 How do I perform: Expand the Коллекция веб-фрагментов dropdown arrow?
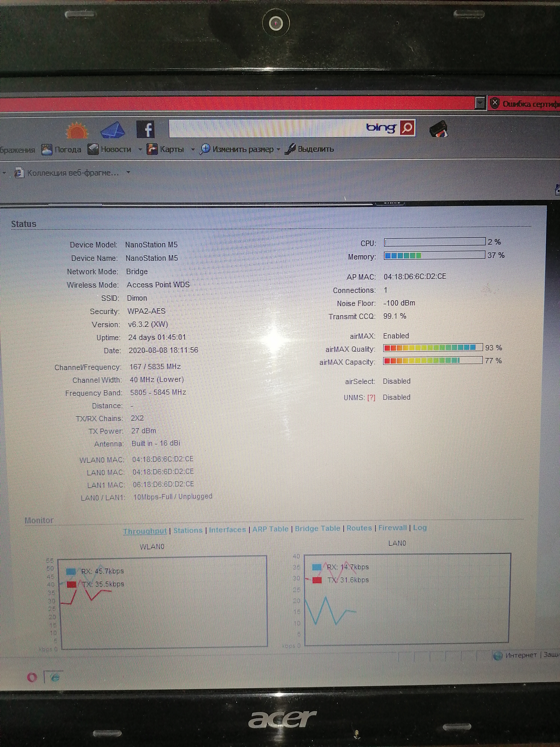click(x=128, y=172)
